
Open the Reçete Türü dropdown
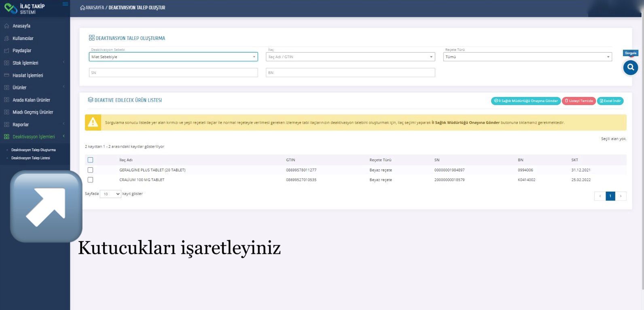(527, 57)
